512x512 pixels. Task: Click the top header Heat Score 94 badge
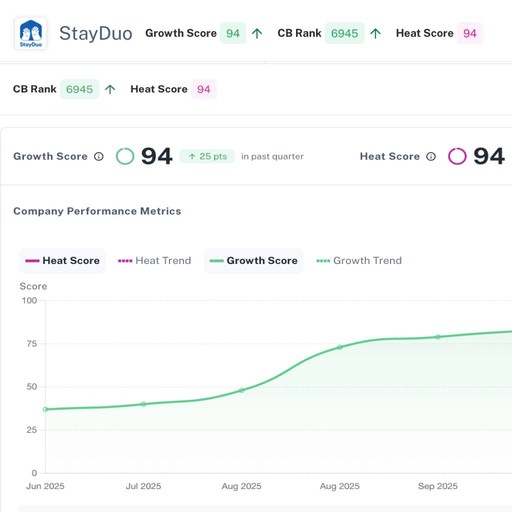point(470,33)
